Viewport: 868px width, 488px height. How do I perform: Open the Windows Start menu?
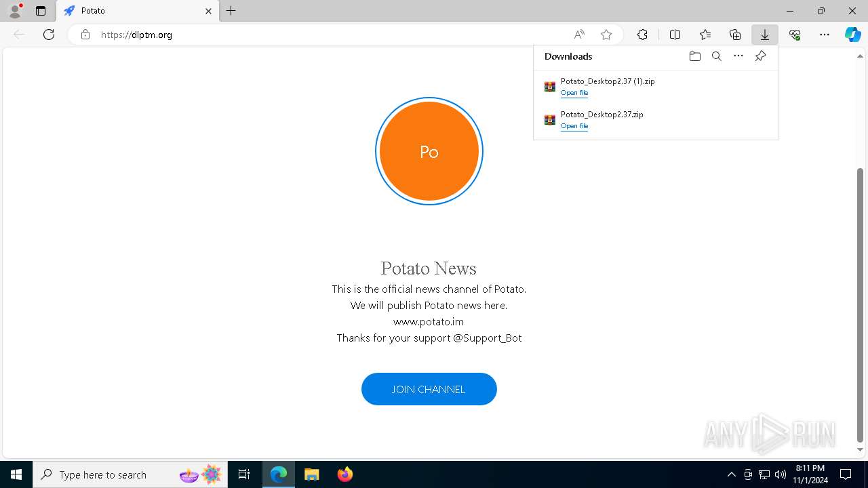pos(16,474)
